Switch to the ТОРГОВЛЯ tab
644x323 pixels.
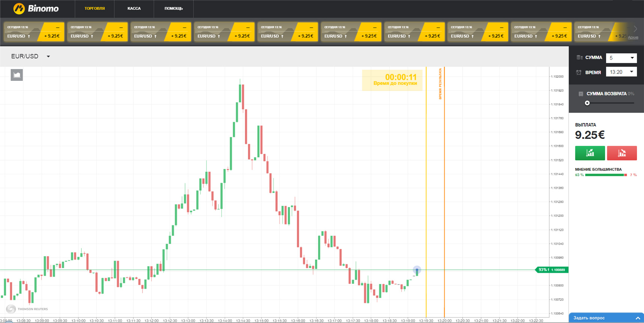point(94,9)
